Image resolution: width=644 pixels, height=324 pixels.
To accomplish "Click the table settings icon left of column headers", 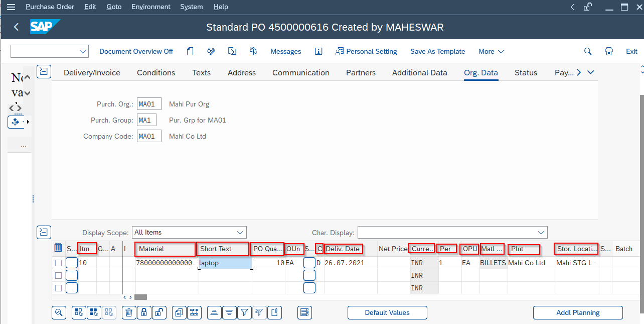I will pos(58,248).
